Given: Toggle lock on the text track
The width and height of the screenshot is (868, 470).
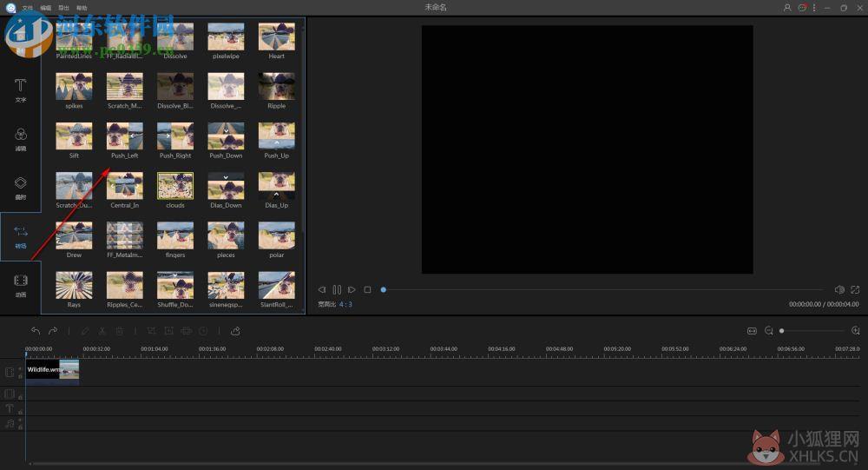Looking at the screenshot, I should point(21,411).
